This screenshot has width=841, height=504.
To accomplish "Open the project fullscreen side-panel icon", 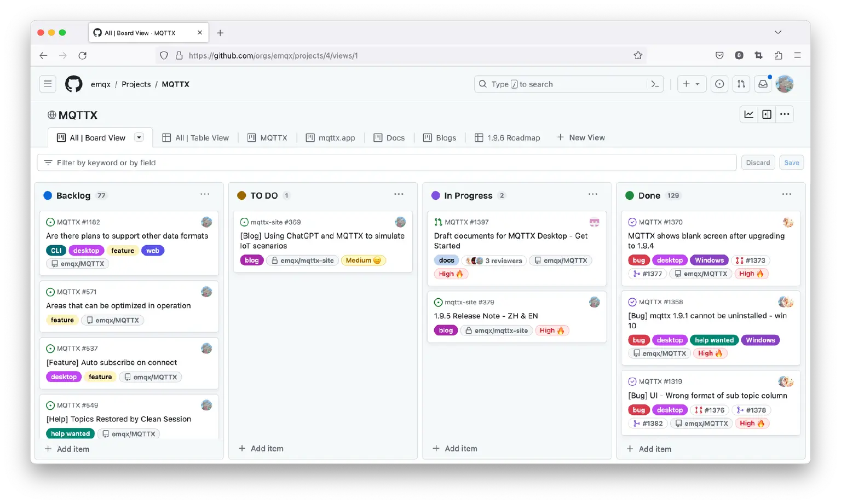I will tap(767, 114).
